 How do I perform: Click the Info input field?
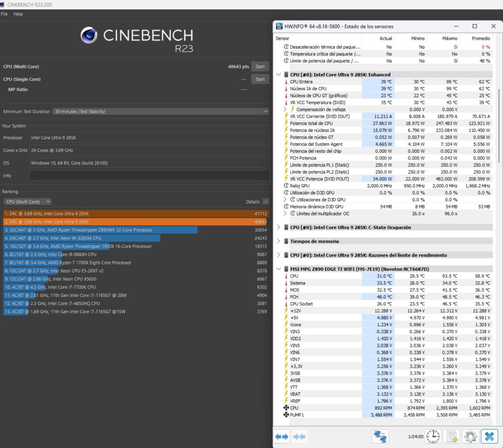pyautogui.click(x=149, y=176)
